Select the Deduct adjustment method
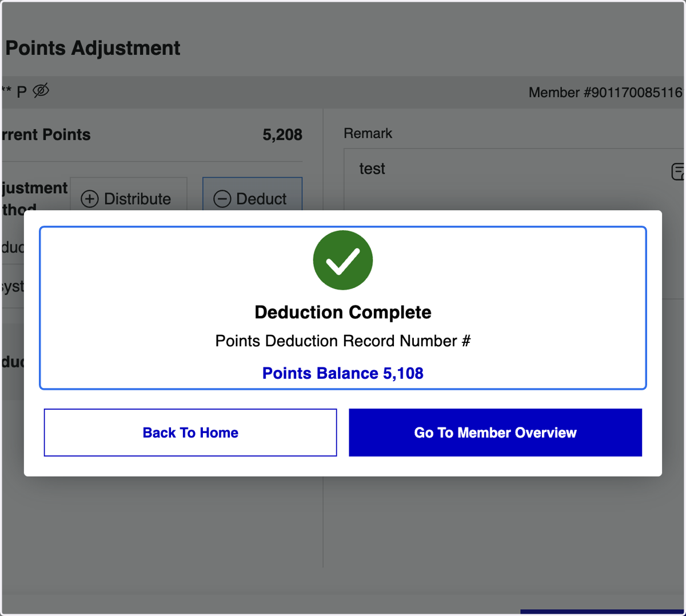Image resolution: width=686 pixels, height=616 pixels. pos(252,194)
